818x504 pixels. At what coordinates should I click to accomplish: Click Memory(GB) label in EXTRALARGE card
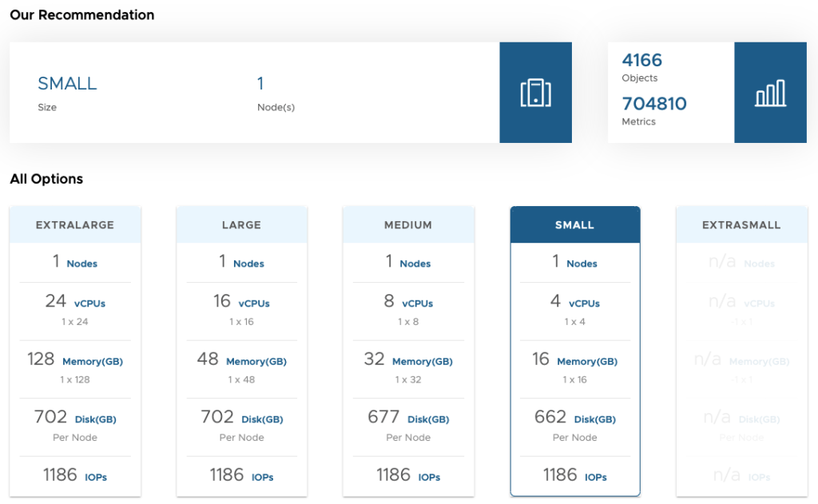(93, 362)
